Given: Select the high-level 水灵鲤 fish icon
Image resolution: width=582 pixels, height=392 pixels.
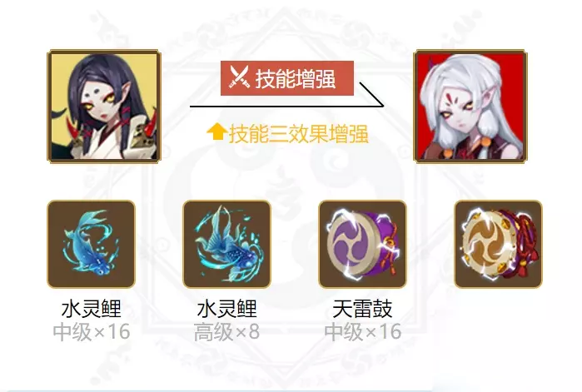Looking at the screenshot, I should (x=226, y=245).
